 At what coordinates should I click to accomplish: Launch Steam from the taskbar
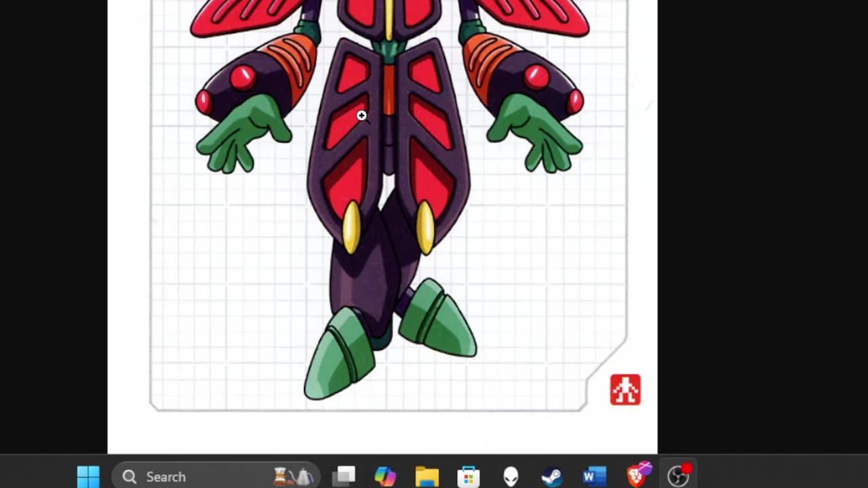click(x=552, y=476)
